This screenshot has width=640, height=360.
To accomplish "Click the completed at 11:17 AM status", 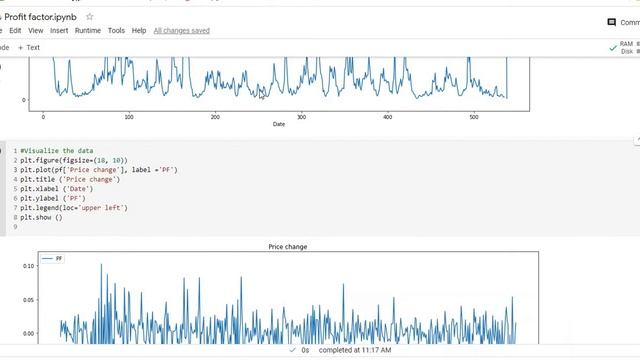I will (x=355, y=350).
